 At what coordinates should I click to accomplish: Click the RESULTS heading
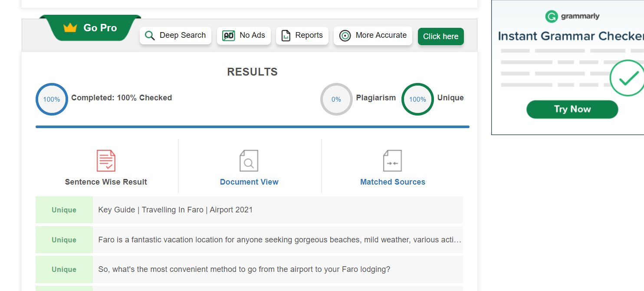point(253,72)
